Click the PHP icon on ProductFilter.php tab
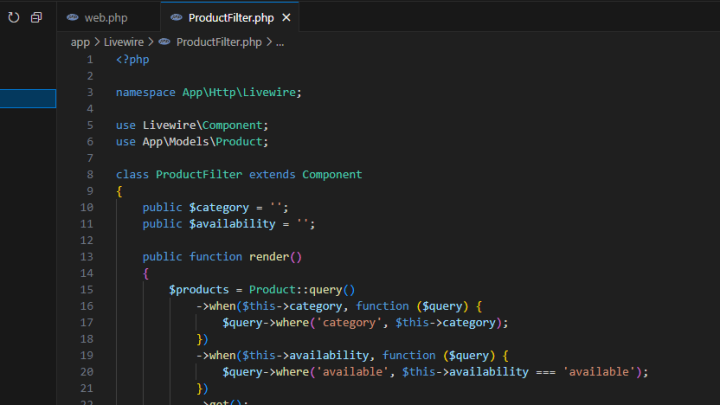720x405 pixels. (x=176, y=17)
